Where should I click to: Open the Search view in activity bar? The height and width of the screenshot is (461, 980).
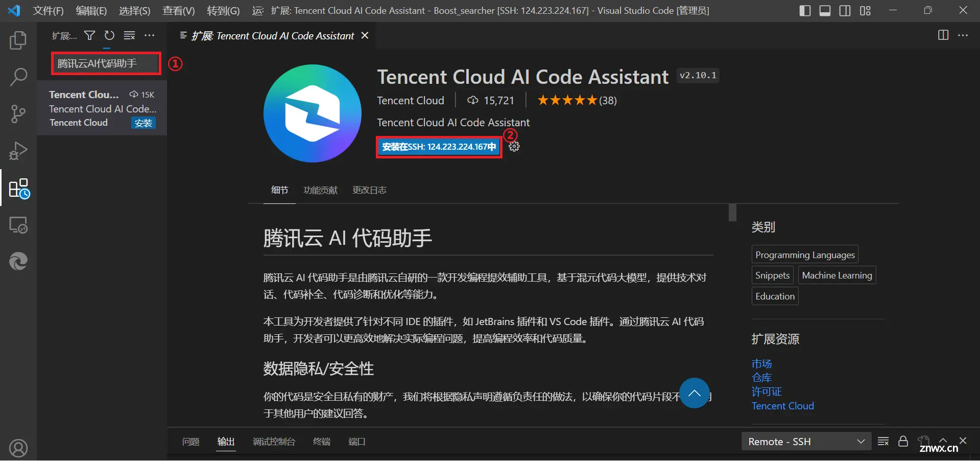(x=18, y=77)
